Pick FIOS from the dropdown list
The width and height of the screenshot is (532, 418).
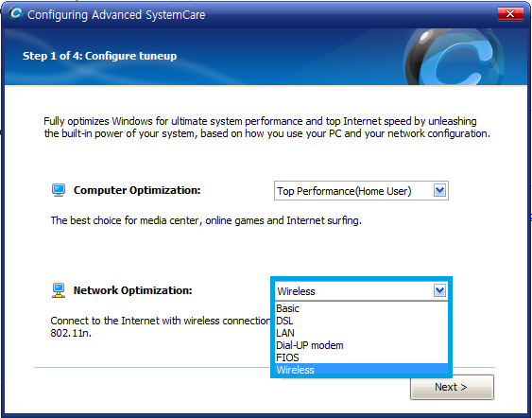361,357
